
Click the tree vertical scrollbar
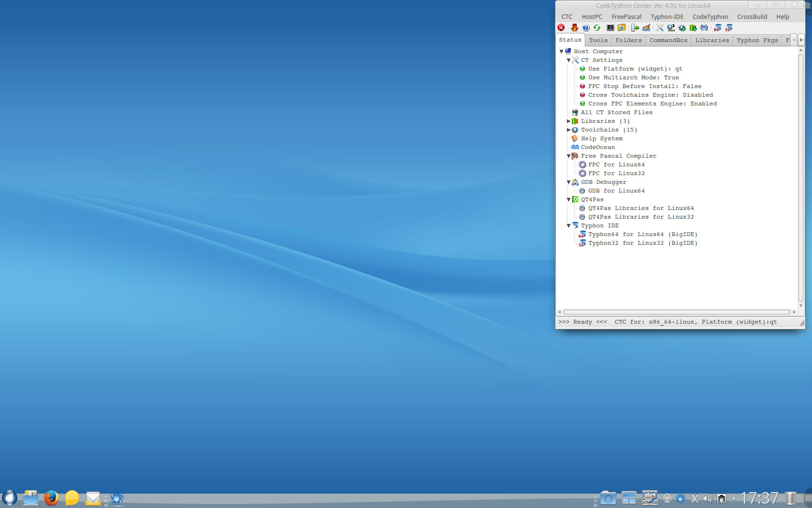pos(801,178)
